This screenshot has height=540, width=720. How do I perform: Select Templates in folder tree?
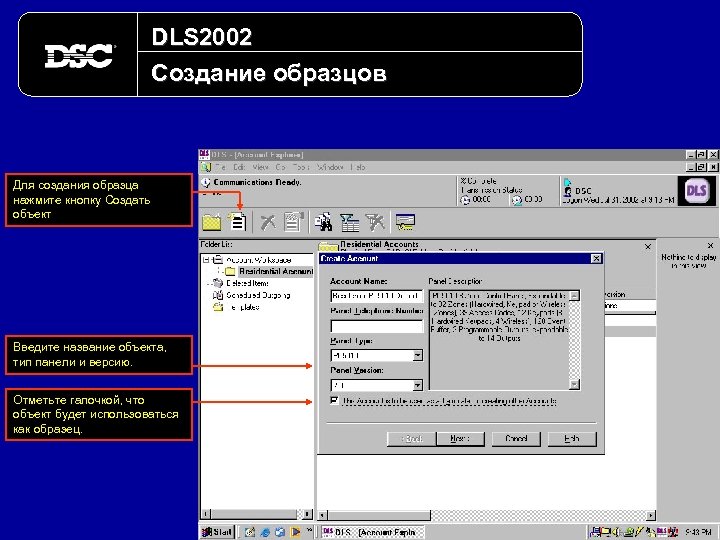click(243, 307)
